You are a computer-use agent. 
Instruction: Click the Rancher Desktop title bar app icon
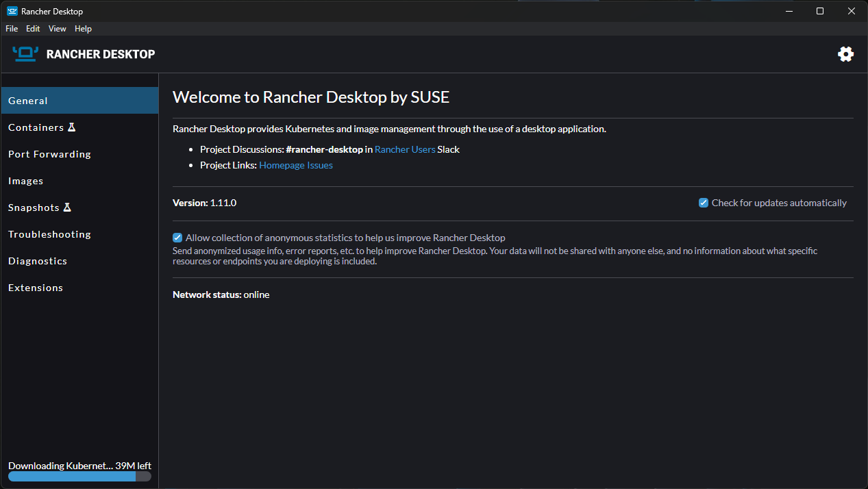tap(12, 11)
